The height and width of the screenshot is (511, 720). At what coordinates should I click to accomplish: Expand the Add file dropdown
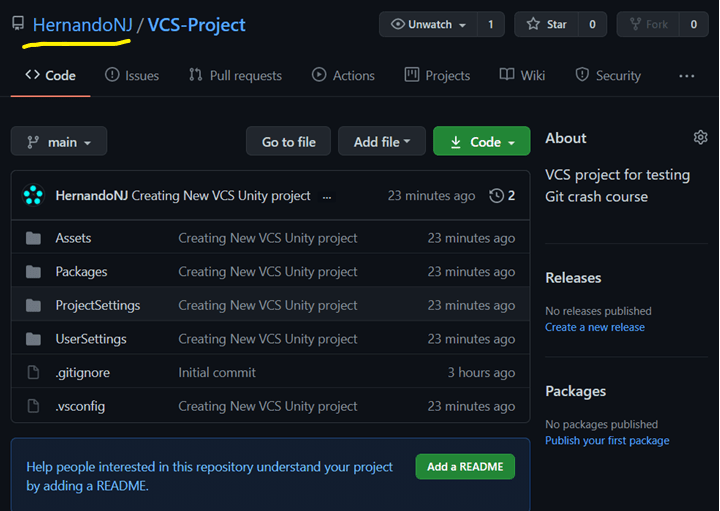pyautogui.click(x=382, y=141)
